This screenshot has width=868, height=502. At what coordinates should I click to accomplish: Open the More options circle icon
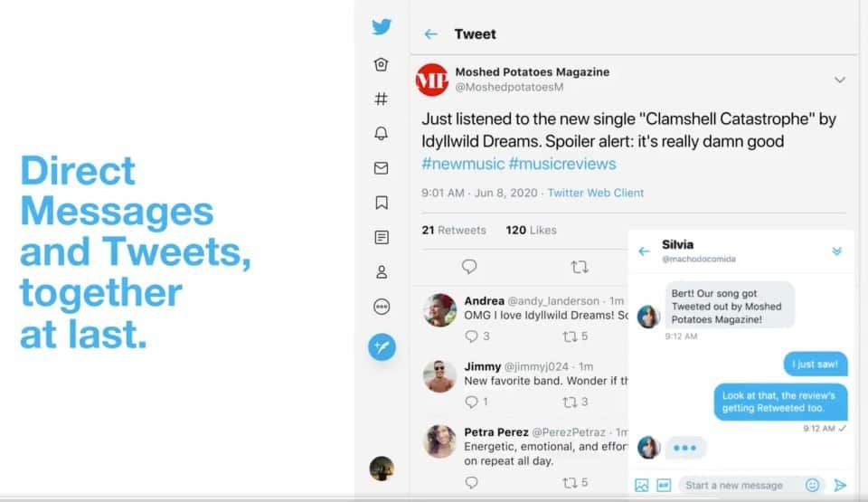pos(382,307)
